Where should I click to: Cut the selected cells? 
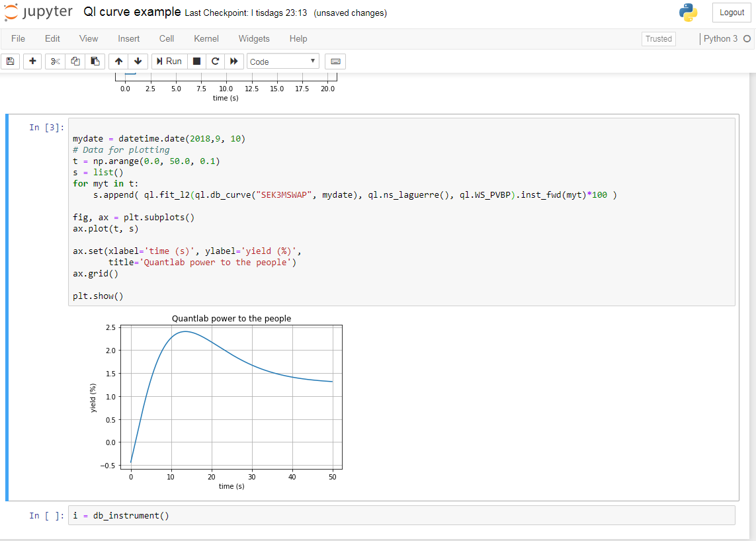click(56, 62)
